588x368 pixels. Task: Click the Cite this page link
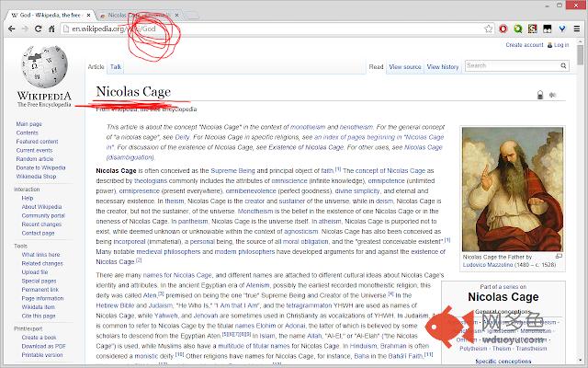pos(39,316)
